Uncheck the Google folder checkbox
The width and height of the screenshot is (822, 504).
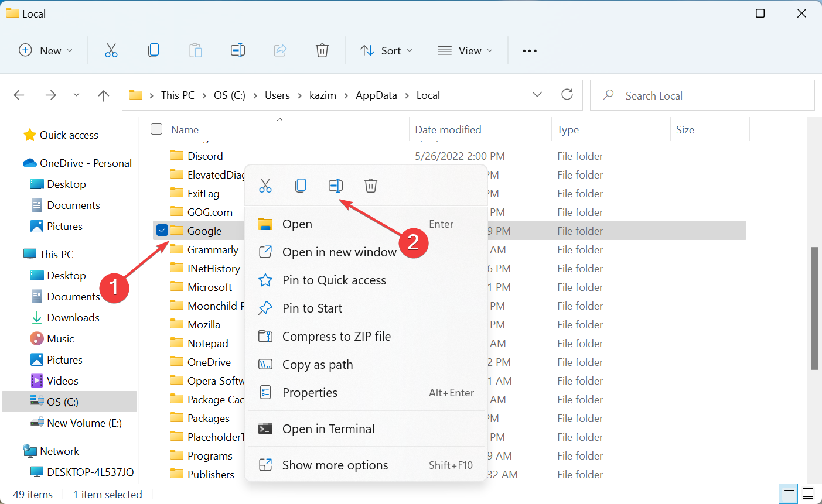(162, 231)
